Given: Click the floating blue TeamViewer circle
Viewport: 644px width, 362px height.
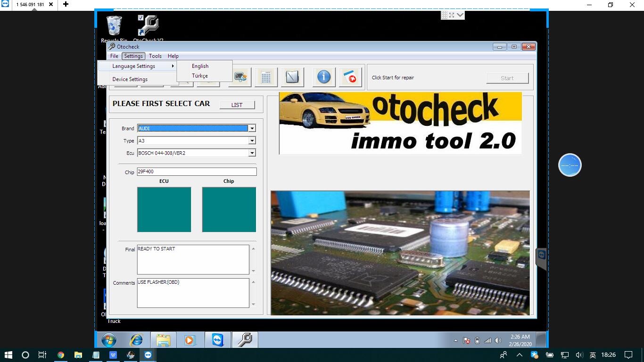Looking at the screenshot, I should (570, 165).
